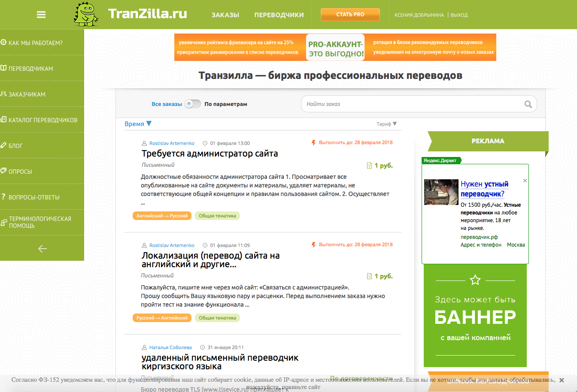Collapse the sidebar using the left arrow
577x392 pixels.
click(x=42, y=248)
